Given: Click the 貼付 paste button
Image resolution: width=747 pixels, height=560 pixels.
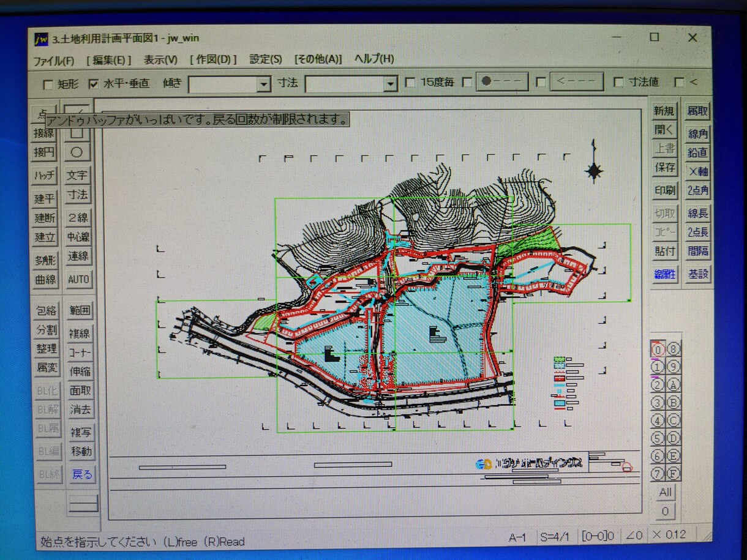Looking at the screenshot, I should [665, 251].
